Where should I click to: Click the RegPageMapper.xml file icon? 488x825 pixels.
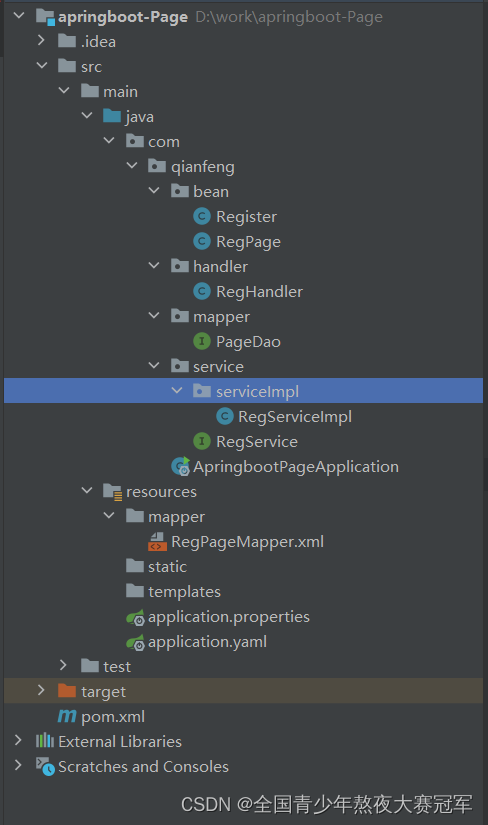pyautogui.click(x=157, y=541)
